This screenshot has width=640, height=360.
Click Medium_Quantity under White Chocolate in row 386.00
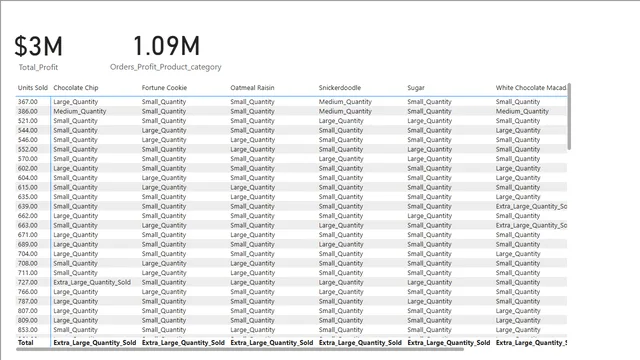(522, 111)
